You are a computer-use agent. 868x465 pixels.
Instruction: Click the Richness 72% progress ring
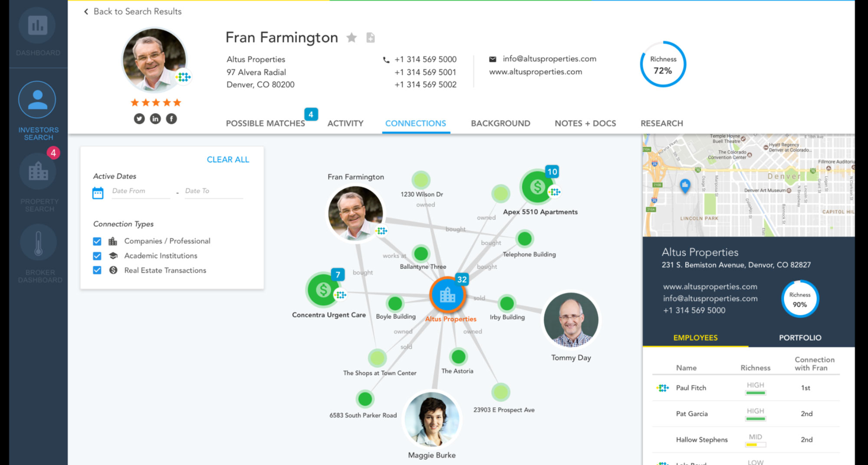663,64
